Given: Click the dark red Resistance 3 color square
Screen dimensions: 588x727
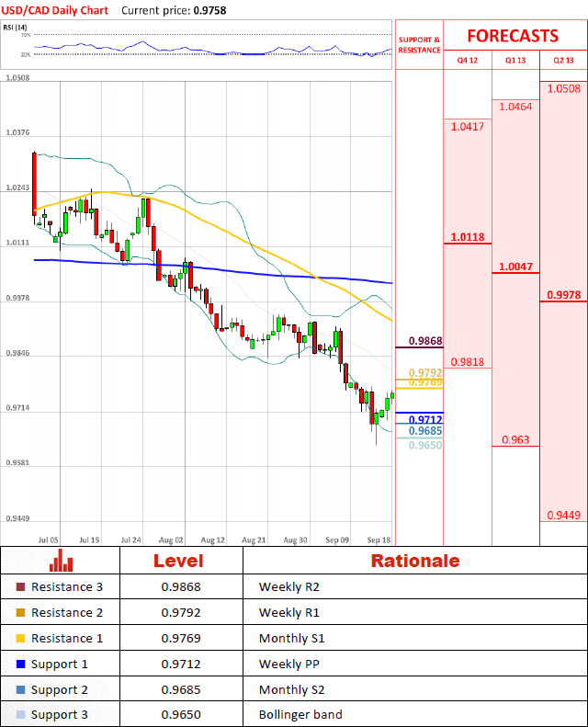Looking at the screenshot, I should click(21, 587).
